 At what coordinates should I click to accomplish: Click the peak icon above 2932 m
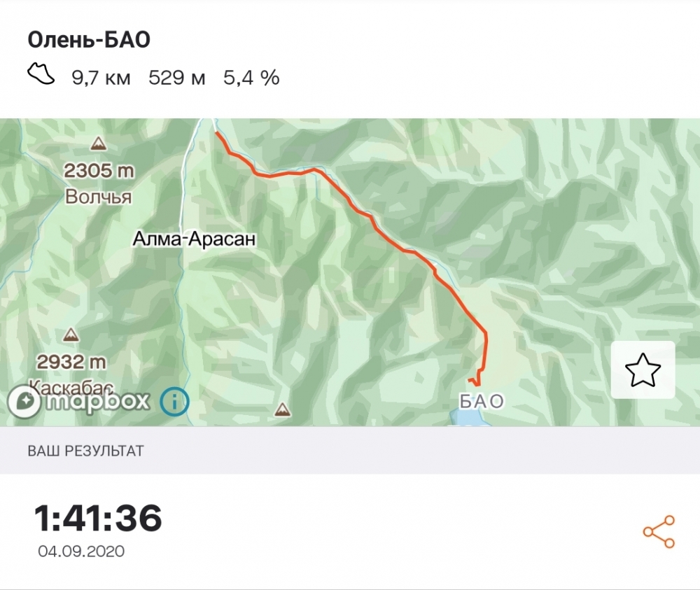point(71,336)
